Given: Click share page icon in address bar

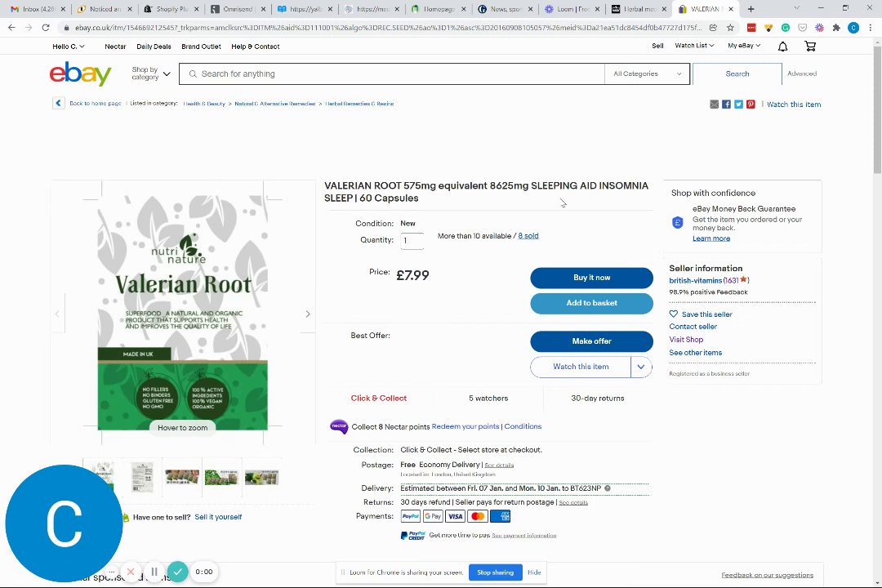Looking at the screenshot, I should click(x=713, y=28).
